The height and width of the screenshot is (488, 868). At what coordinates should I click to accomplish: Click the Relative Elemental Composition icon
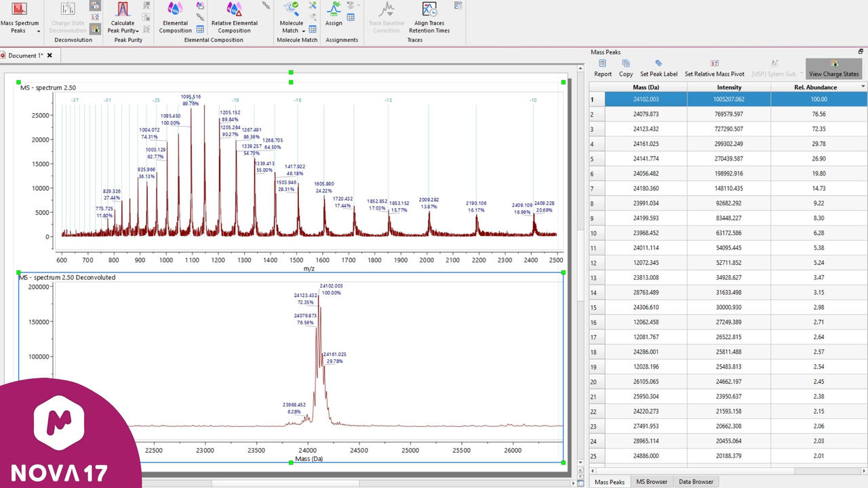tap(235, 9)
